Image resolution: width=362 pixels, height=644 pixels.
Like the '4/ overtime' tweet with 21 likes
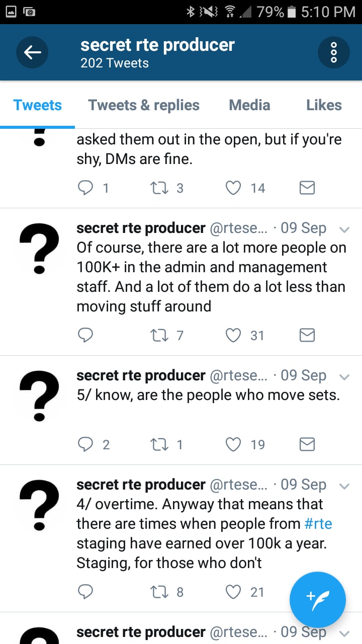[233, 592]
